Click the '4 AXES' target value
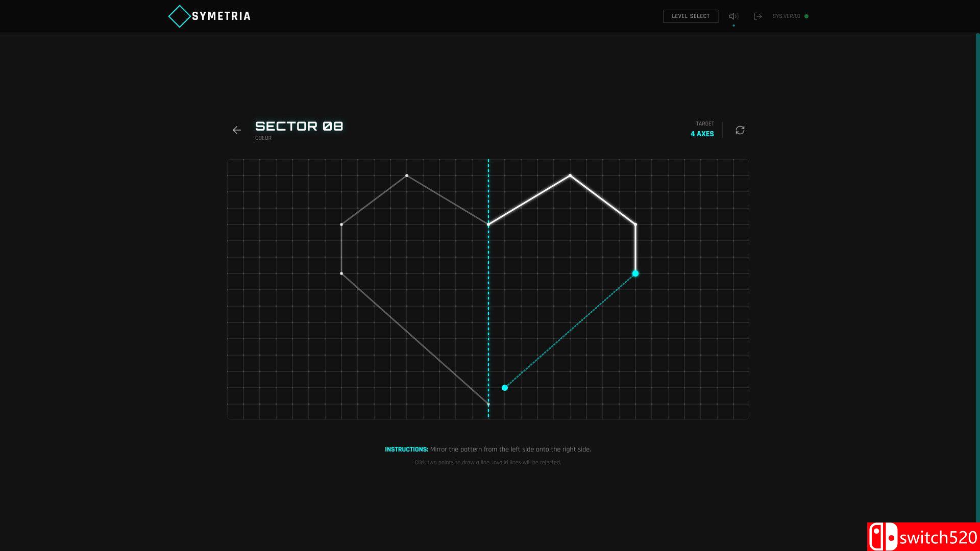This screenshot has height=551, width=980. point(702,134)
